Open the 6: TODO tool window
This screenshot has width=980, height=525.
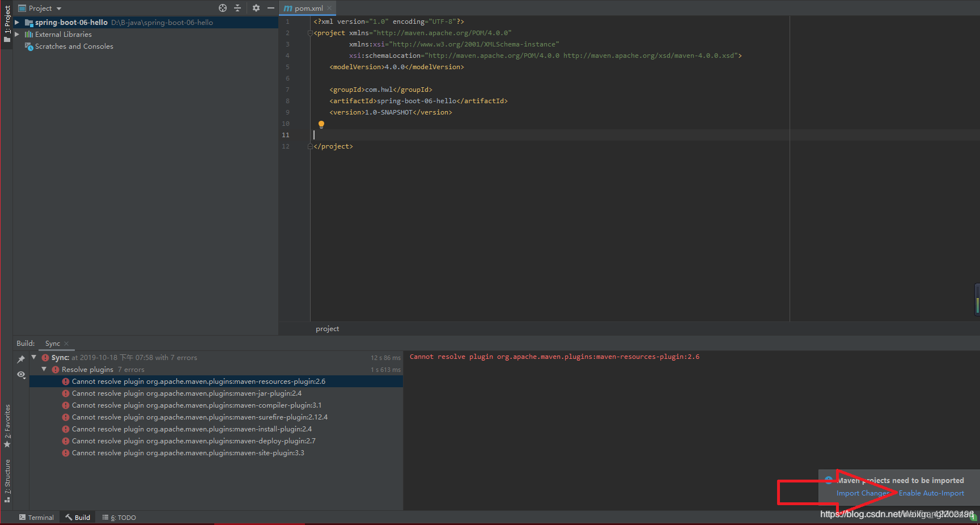coord(119,518)
